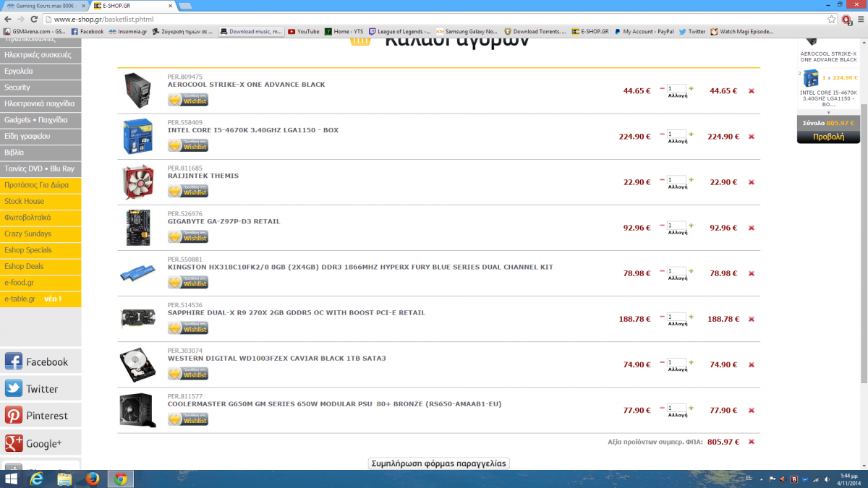This screenshot has height=488, width=868.
Task: Click the browser back arrow
Action: click(7, 19)
